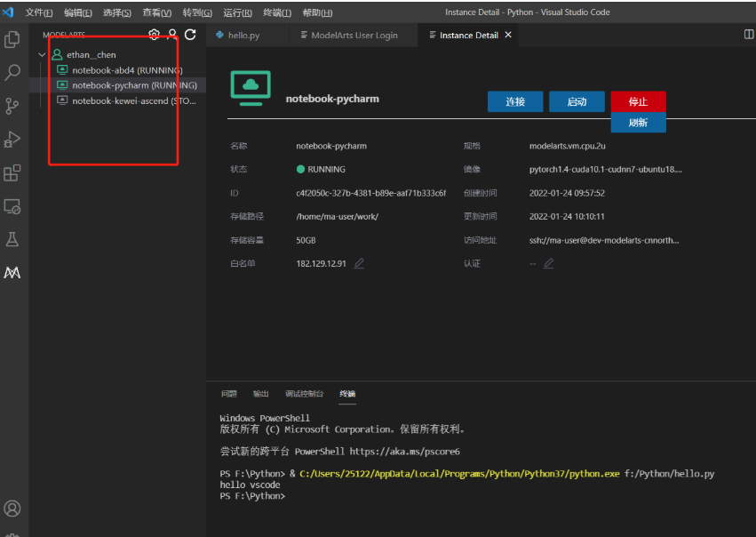Click the notebook-pycharm heading title
The image size is (756, 537).
(332, 99)
